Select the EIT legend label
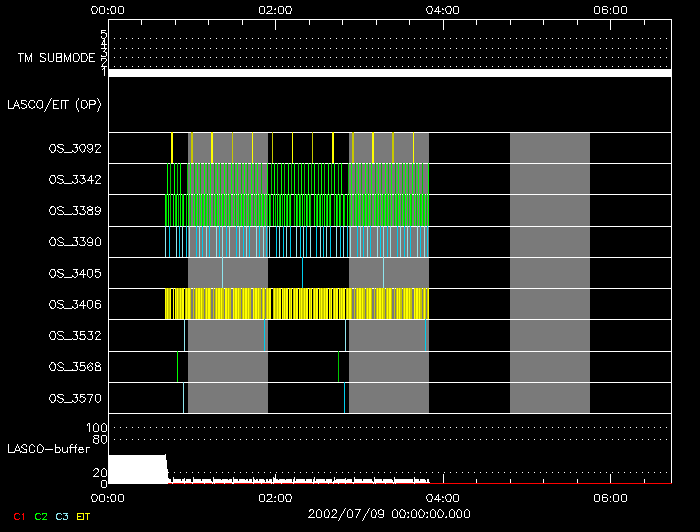This screenshot has height=532, width=700. click(84, 516)
